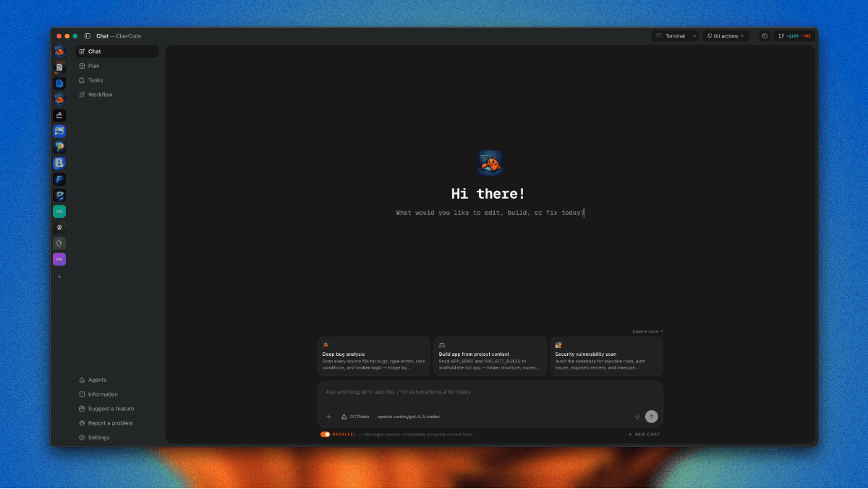
Task: Open the Git actions dropdown
Action: coord(726,35)
